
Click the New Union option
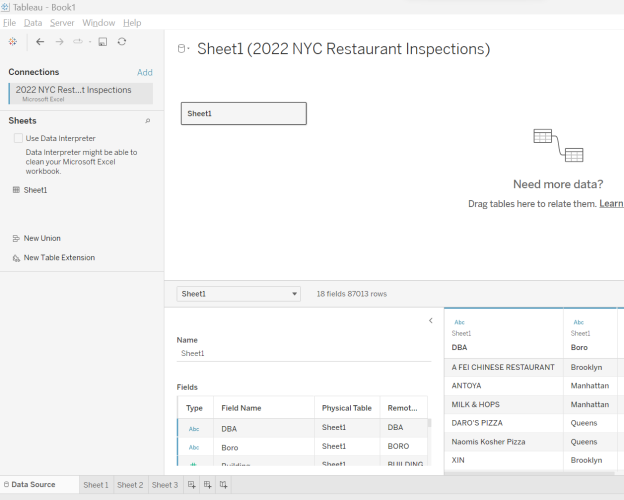point(42,238)
